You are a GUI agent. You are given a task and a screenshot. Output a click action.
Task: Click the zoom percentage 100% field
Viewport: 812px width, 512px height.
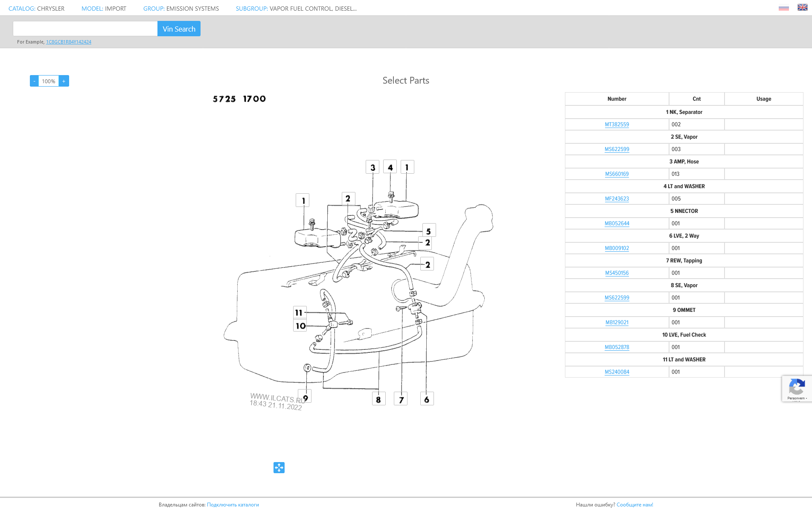click(x=49, y=81)
